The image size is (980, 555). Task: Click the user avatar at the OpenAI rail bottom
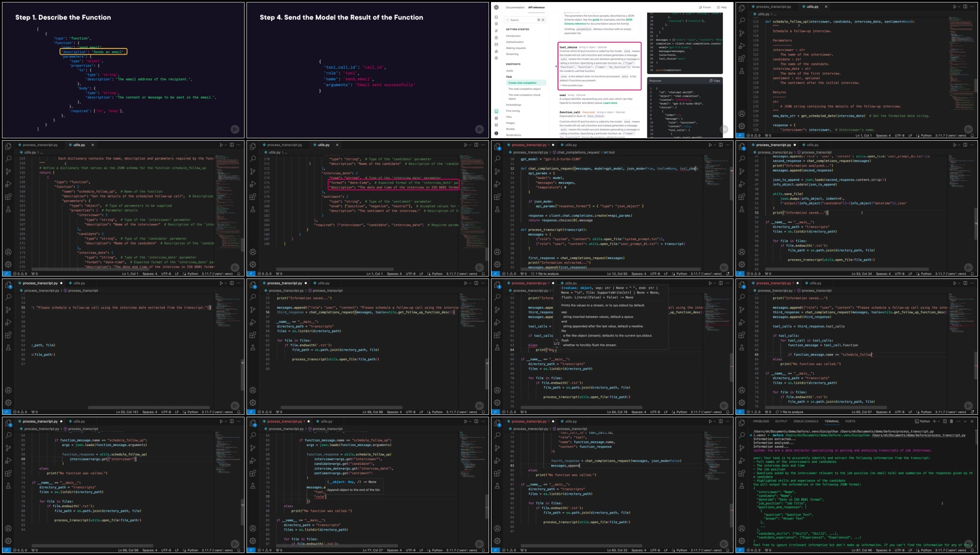496,133
